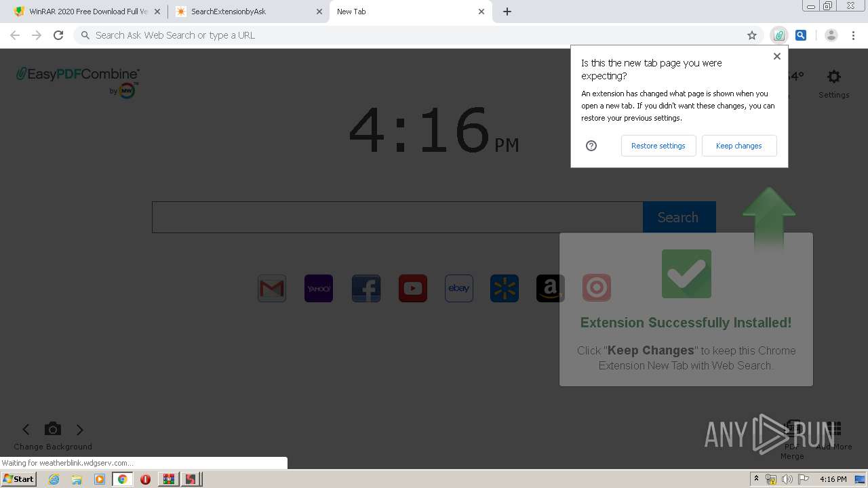
Task: Click the blue Search button
Action: pyautogui.click(x=679, y=217)
